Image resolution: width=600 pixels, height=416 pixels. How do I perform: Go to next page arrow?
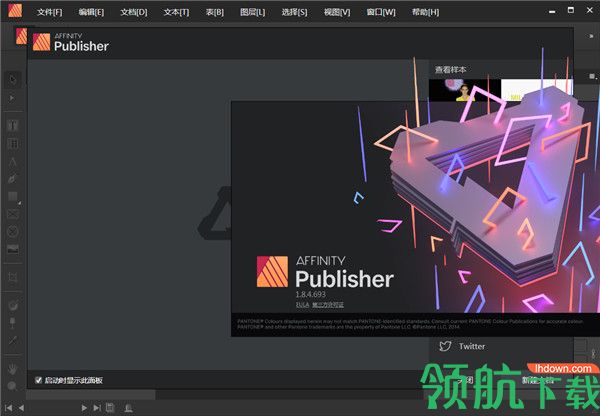[84, 408]
